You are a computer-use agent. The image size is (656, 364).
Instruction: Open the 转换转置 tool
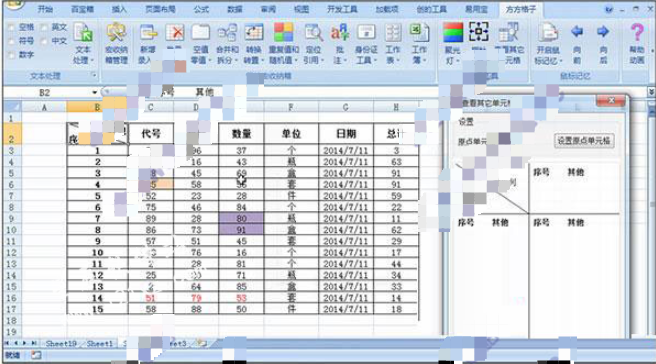[x=254, y=44]
